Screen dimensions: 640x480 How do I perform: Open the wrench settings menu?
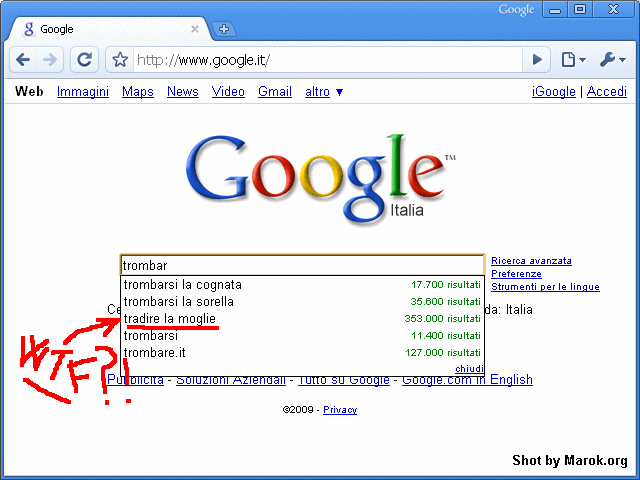tap(612, 60)
